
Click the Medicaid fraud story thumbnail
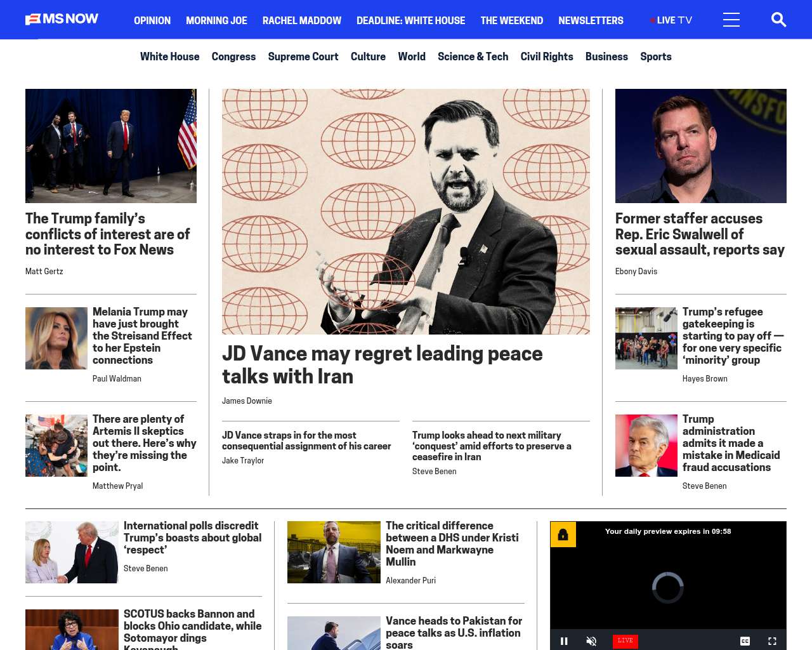(x=646, y=446)
